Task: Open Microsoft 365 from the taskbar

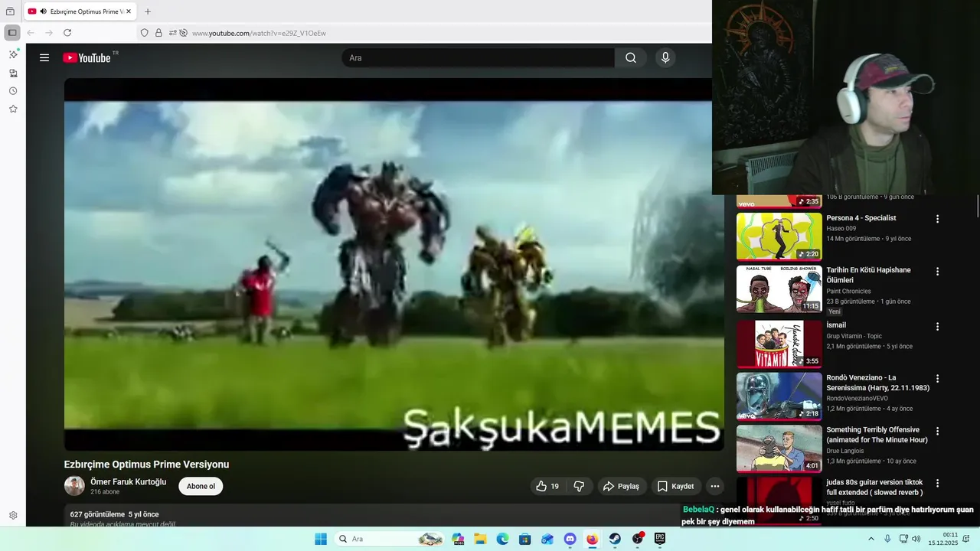Action: 458,539
